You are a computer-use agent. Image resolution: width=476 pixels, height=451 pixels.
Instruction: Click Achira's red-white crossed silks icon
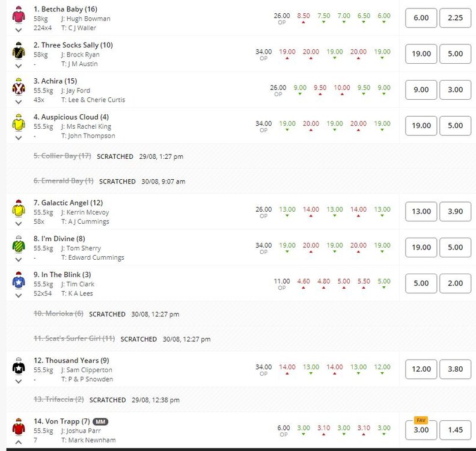pyautogui.click(x=19, y=87)
